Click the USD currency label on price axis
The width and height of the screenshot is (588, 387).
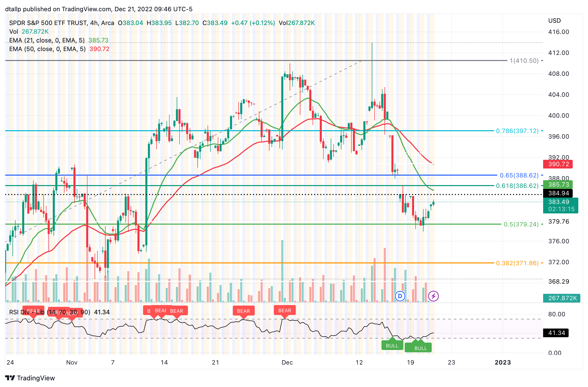pyautogui.click(x=555, y=21)
